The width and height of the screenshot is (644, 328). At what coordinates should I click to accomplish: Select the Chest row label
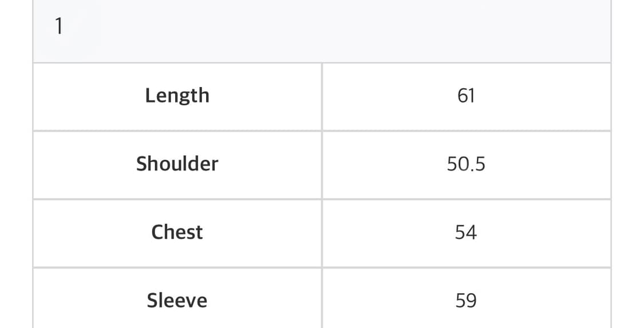(177, 232)
